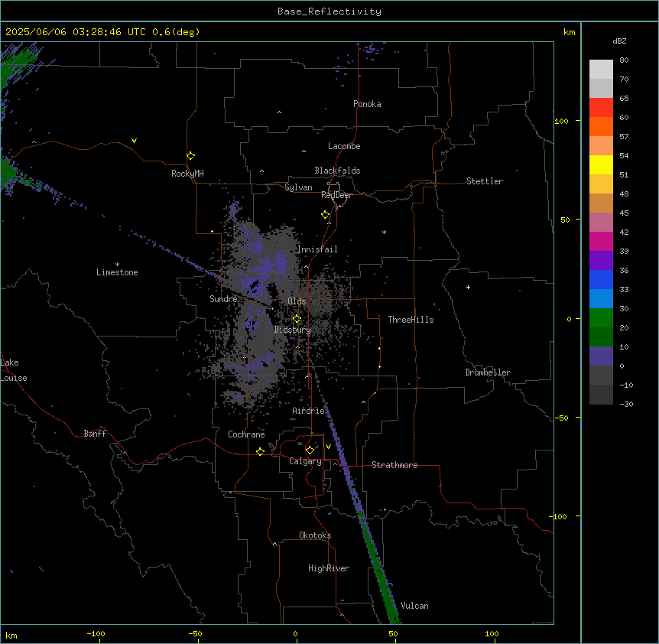Click the Stettler label
Image resolution: width=659 pixels, height=644 pixels.
pyautogui.click(x=485, y=181)
